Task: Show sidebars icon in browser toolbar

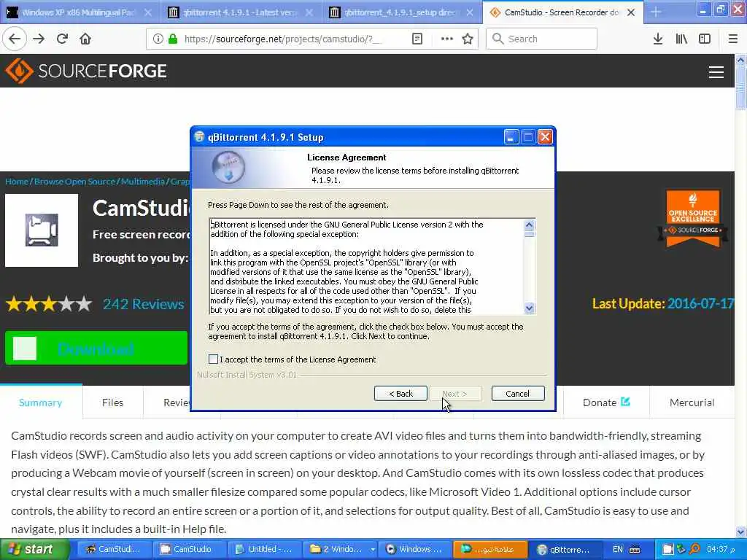Action: [705, 39]
